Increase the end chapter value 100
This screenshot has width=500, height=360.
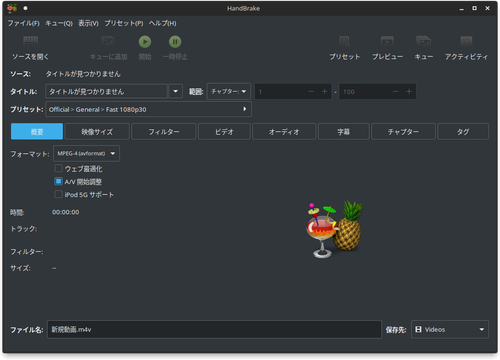[409, 91]
